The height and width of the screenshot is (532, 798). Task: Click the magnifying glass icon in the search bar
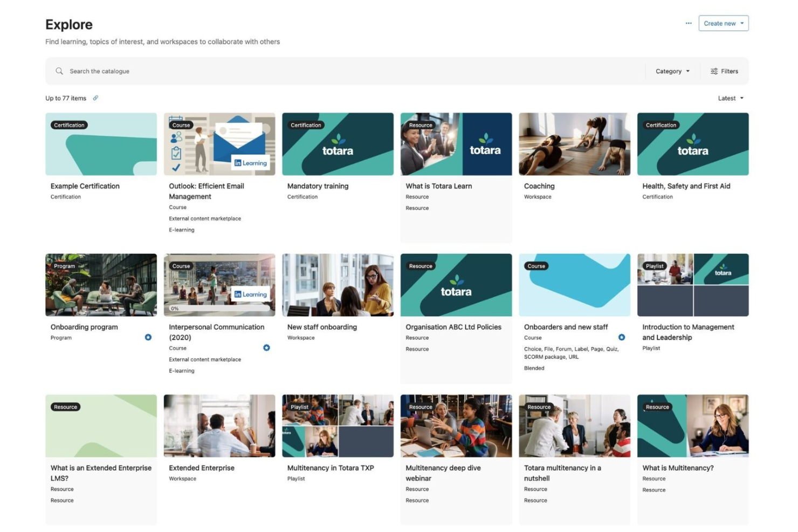[59, 71]
